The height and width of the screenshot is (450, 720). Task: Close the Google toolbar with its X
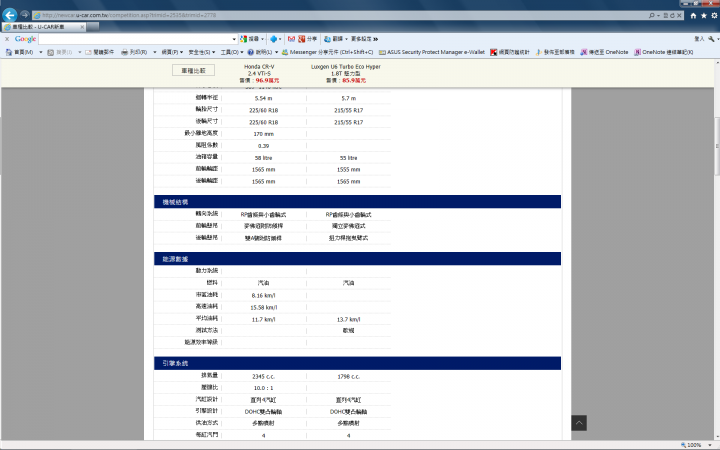(7, 39)
